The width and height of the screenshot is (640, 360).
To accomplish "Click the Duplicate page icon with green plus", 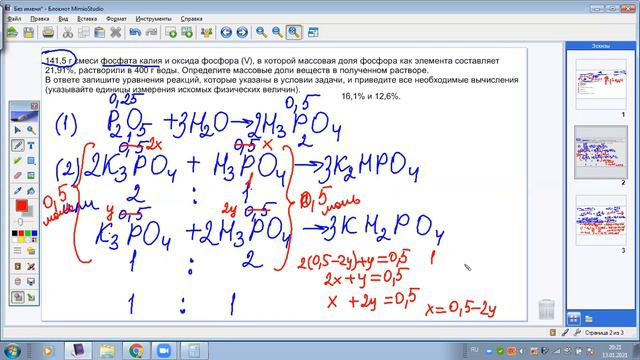I will pyautogui.click(x=187, y=32).
